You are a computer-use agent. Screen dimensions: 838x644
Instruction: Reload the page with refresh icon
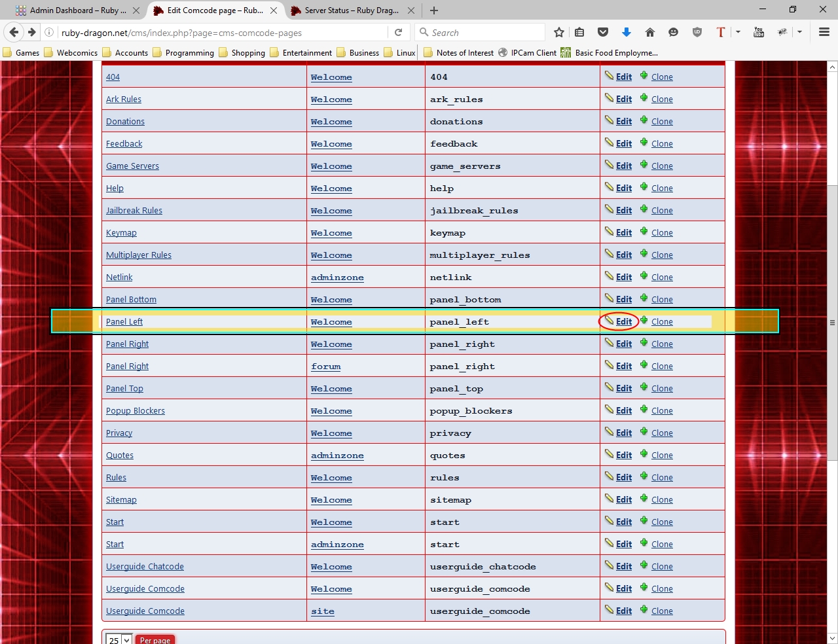(398, 32)
